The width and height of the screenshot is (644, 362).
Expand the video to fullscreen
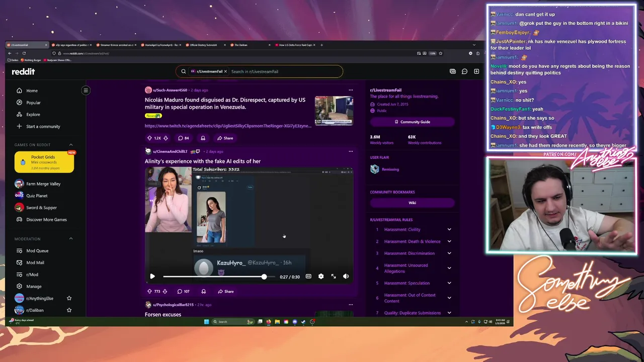[334, 277]
